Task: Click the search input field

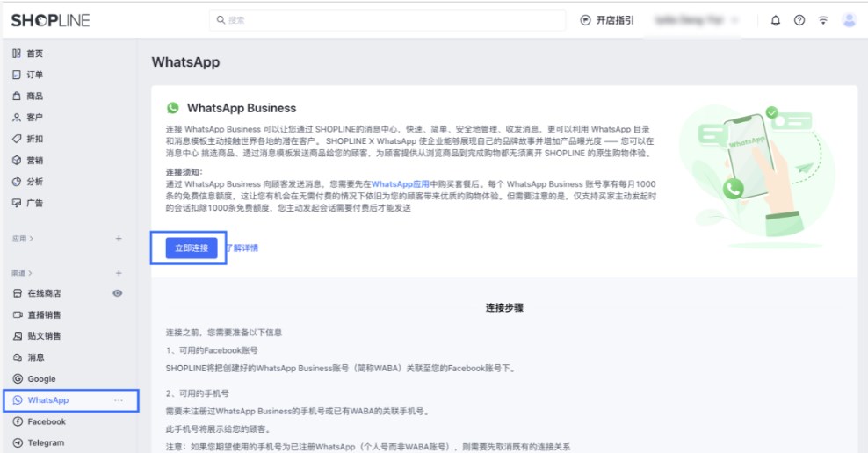Action: [387, 20]
